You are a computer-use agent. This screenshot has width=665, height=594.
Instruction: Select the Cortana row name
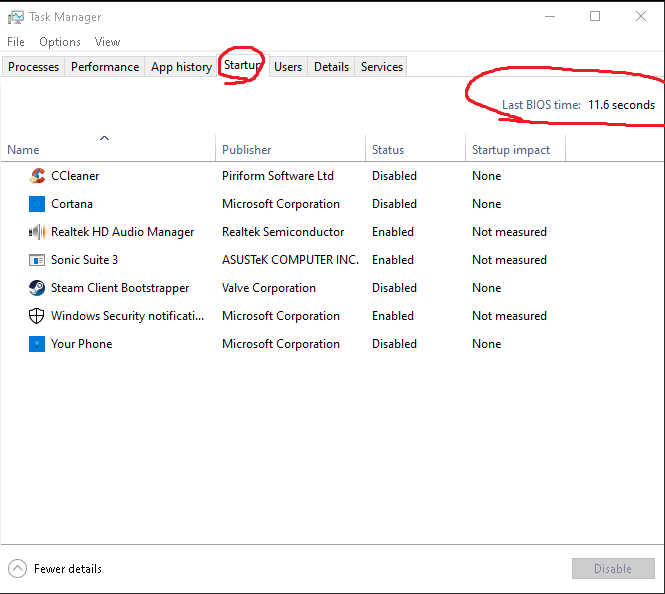[x=72, y=204]
